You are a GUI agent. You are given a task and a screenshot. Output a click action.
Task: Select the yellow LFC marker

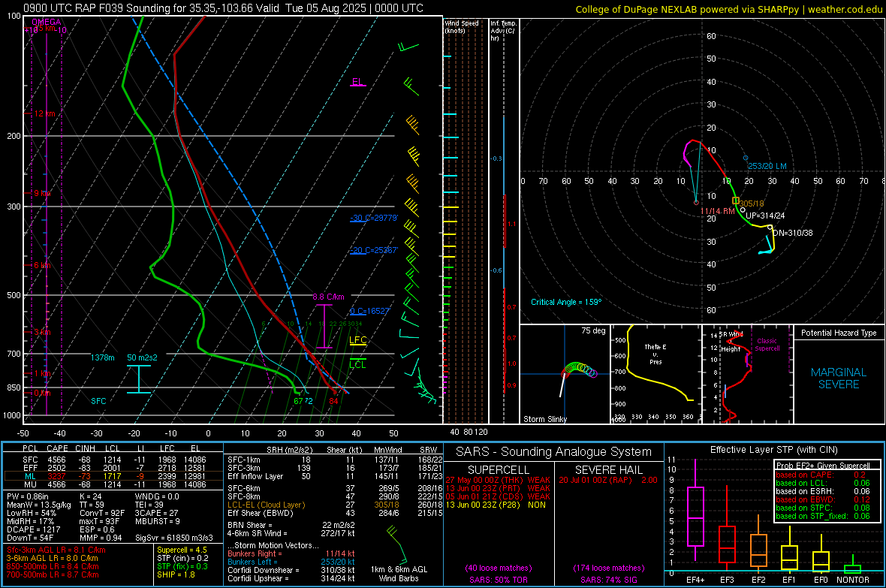(357, 339)
